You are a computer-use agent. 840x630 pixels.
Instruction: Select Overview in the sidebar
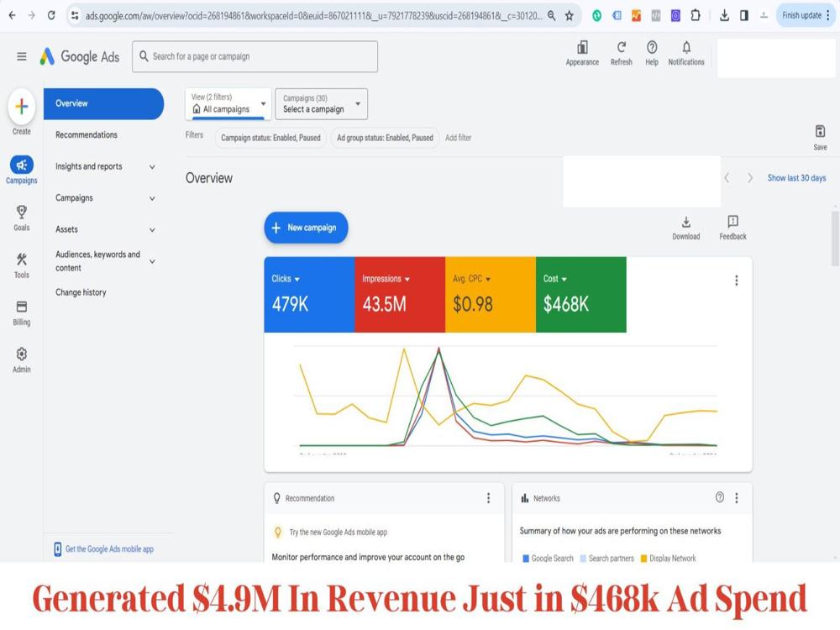point(103,103)
